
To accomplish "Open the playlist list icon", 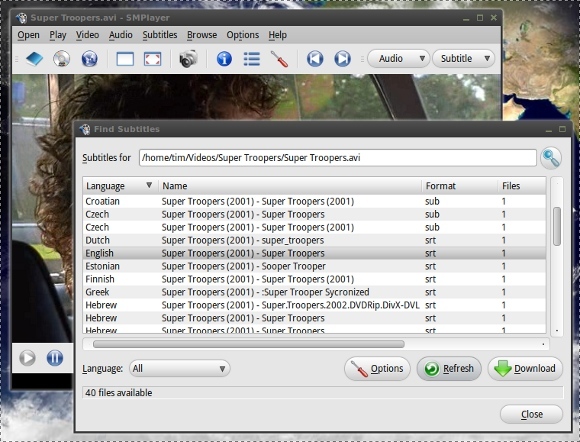I will [x=252, y=59].
